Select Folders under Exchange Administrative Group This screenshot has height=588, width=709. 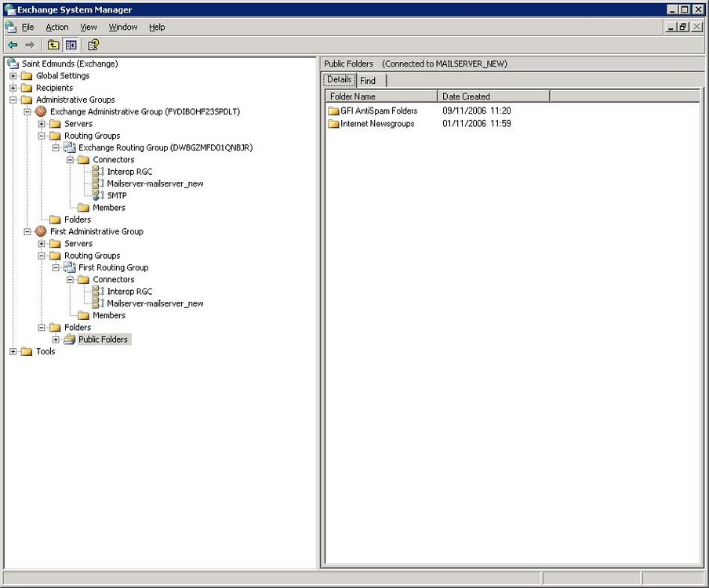[78, 220]
